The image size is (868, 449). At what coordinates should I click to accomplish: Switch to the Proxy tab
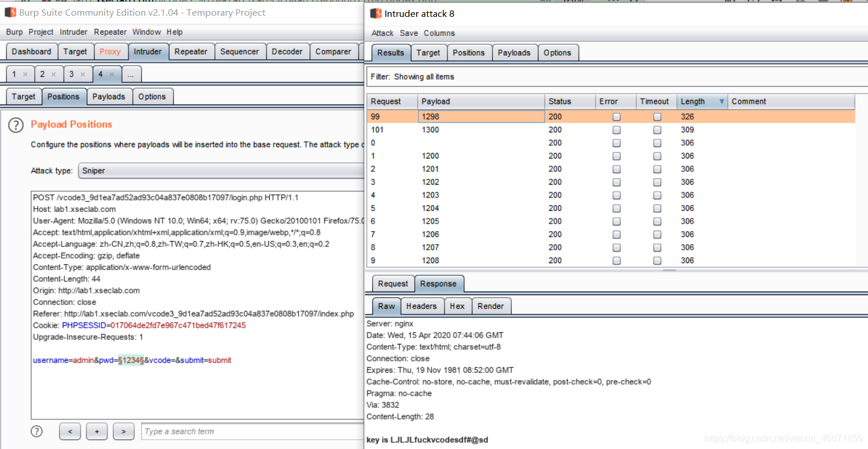(x=110, y=52)
